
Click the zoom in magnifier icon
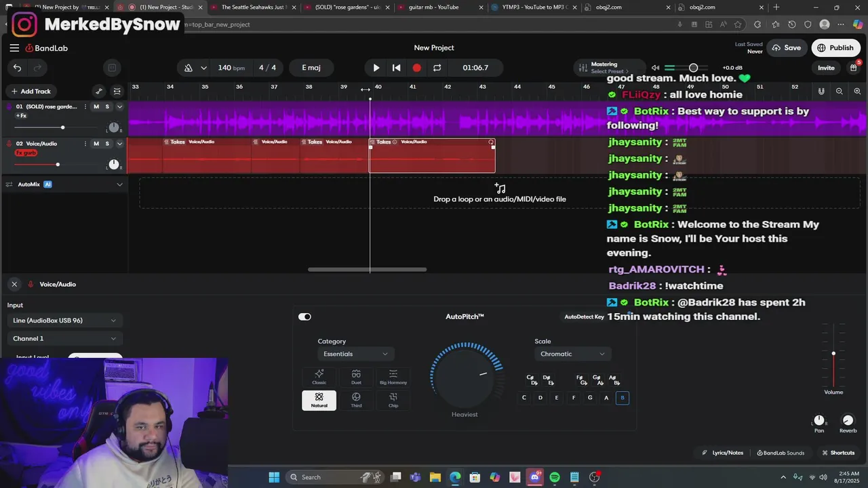(858, 91)
